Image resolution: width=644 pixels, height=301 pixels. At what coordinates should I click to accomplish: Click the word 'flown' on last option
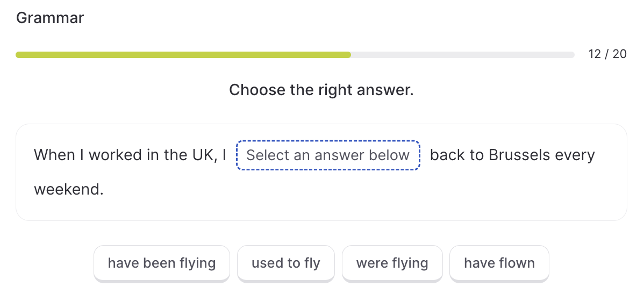tap(517, 263)
